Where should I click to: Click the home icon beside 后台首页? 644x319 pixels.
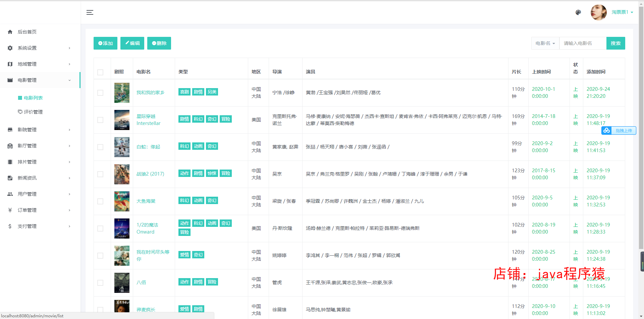10,32
